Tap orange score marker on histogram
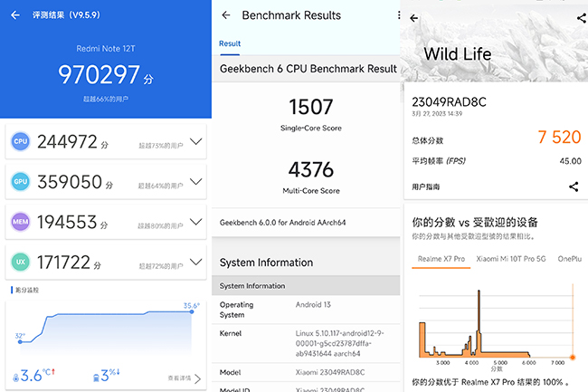Viewport: 588px width, 392px height. click(573, 358)
